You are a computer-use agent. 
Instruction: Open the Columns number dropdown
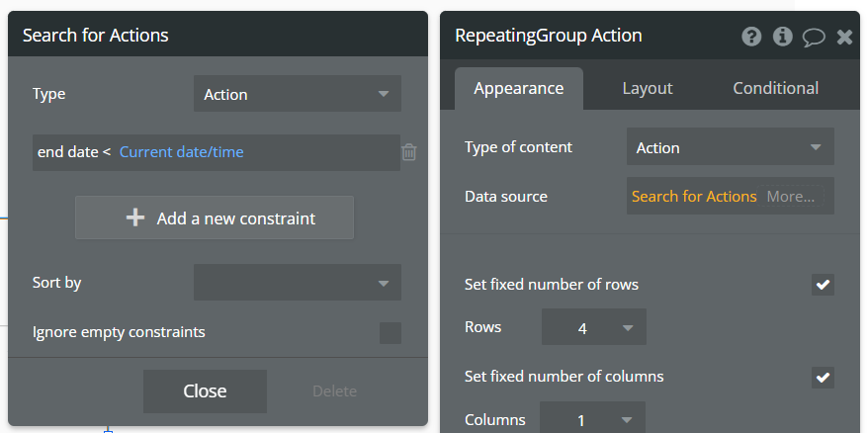(592, 420)
